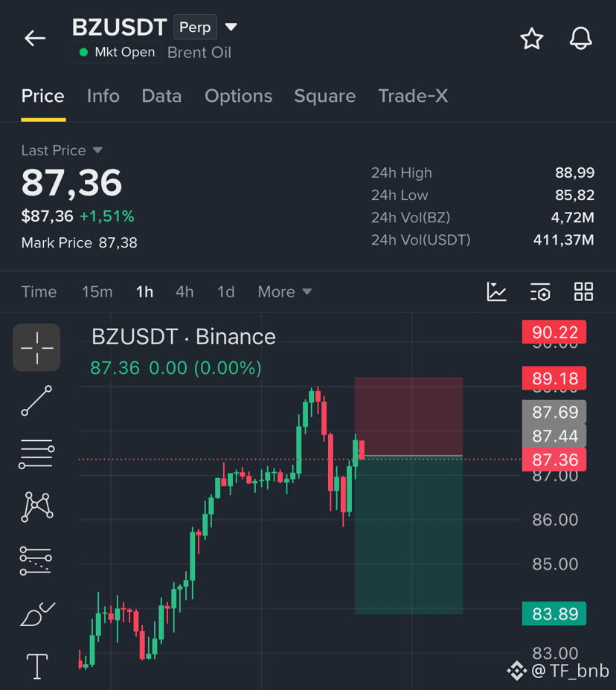
Task: Select the text annotation tool
Action: pyautogui.click(x=37, y=666)
